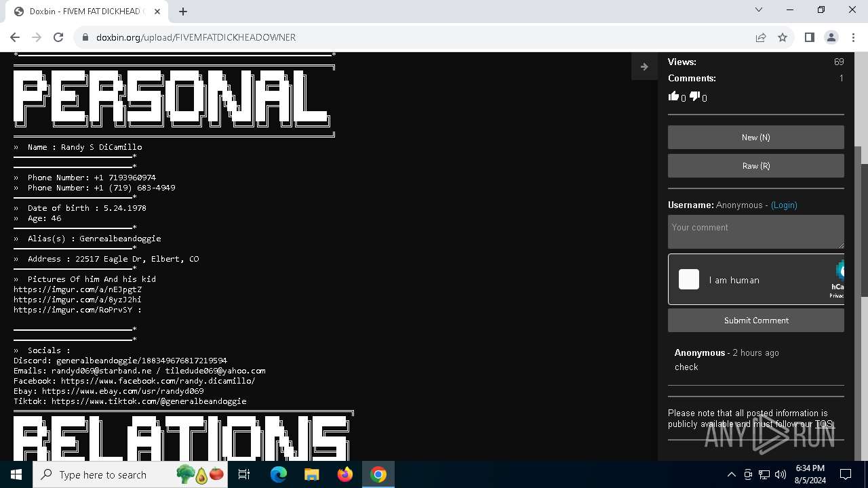Select the Views count text
The width and height of the screenshot is (868, 488).
(x=839, y=62)
